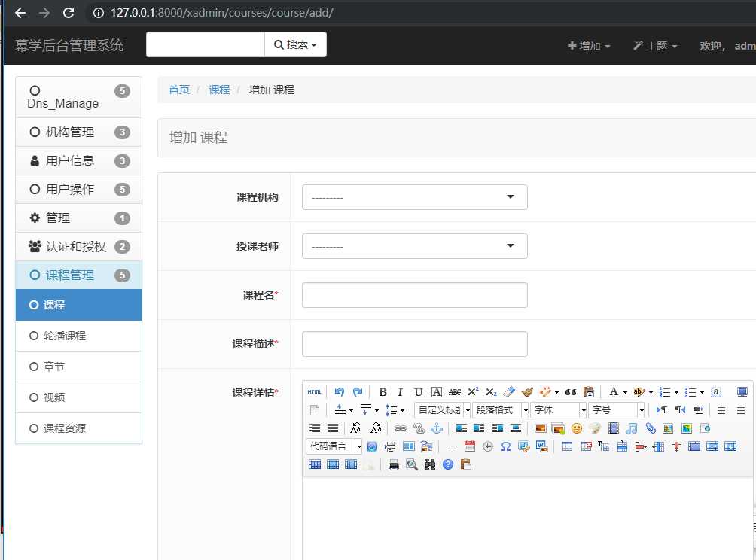Image resolution: width=756 pixels, height=560 pixels.
Task: Open the 课程机构 dropdown
Action: (x=415, y=197)
